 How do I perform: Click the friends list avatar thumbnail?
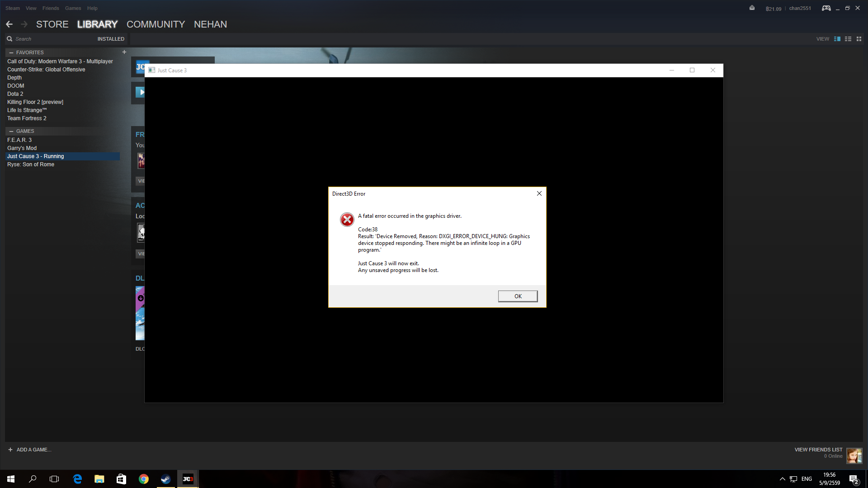pyautogui.click(x=854, y=455)
